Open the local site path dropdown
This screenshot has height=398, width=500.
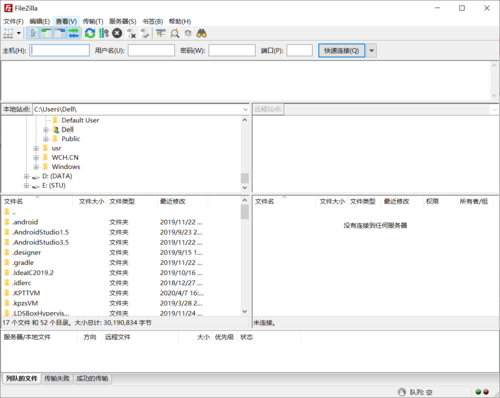pos(245,110)
